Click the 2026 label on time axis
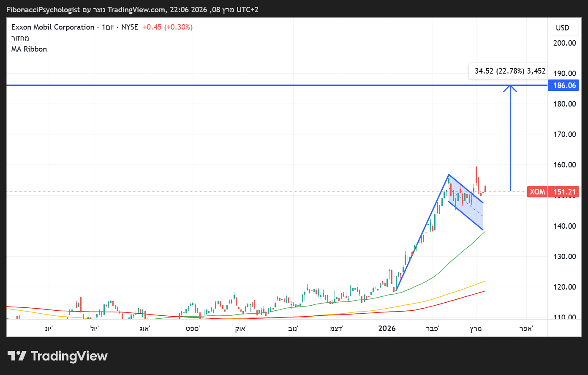 (x=387, y=328)
